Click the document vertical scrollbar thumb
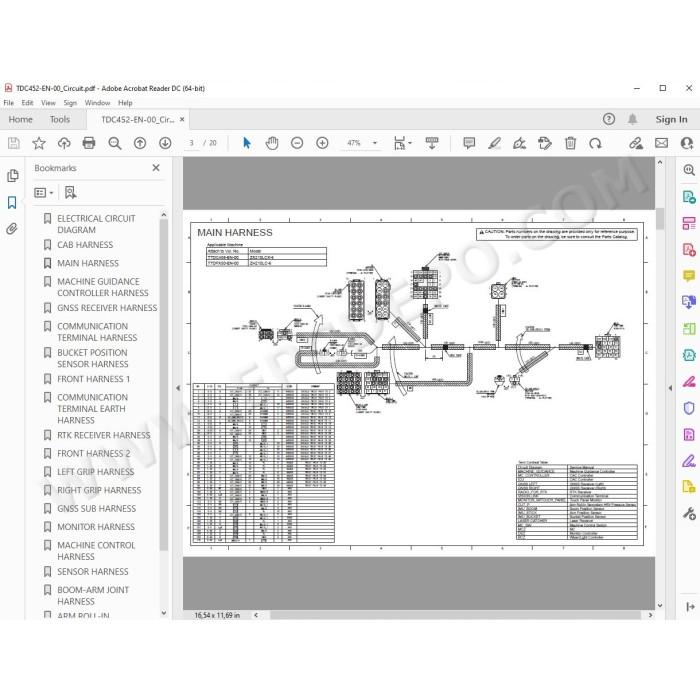The height and width of the screenshot is (700, 700). (x=660, y=219)
